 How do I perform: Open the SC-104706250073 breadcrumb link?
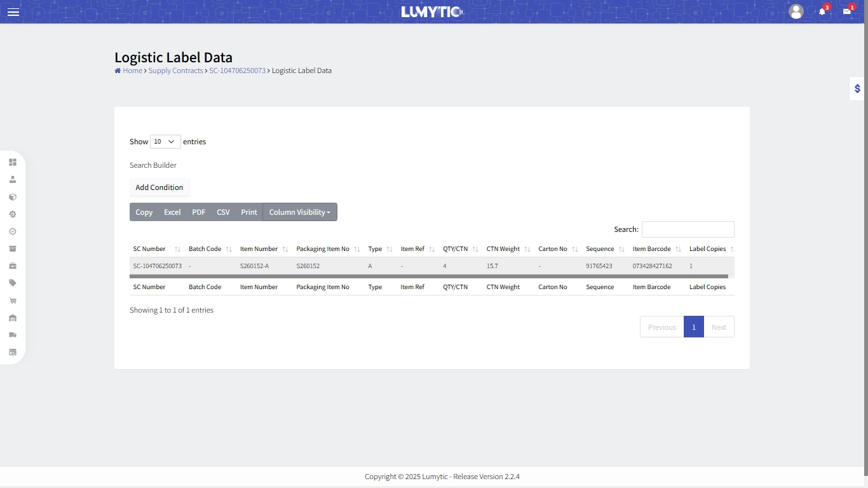tap(237, 71)
